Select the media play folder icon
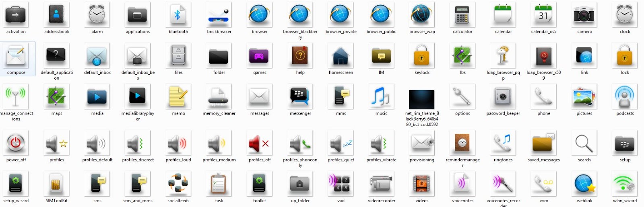The height and width of the screenshot is (207, 644). (x=97, y=97)
